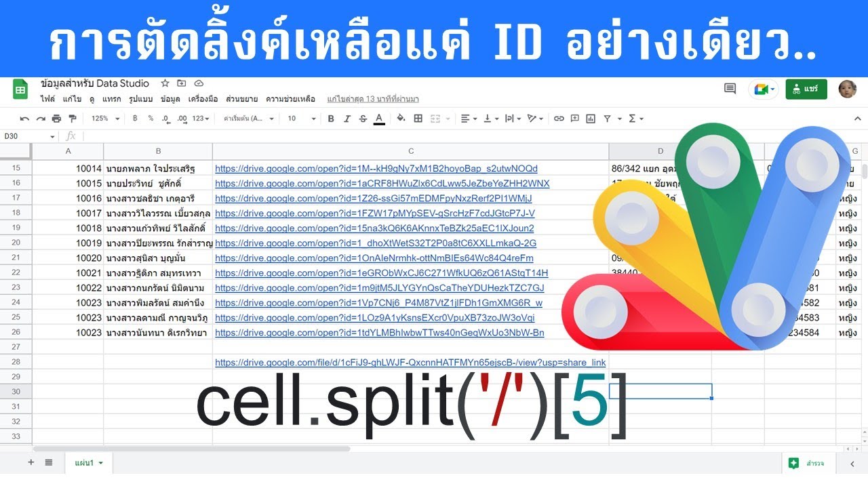This screenshot has height=488, width=868.
Task: Open the font family dropdown
Action: pyautogui.click(x=249, y=119)
